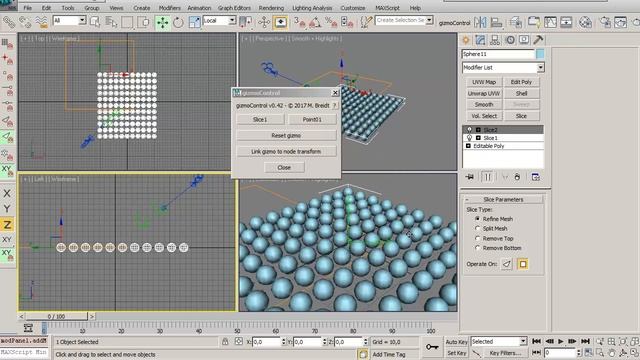640x360 pixels.
Task: Click the Select by Name icon
Action: point(111,22)
